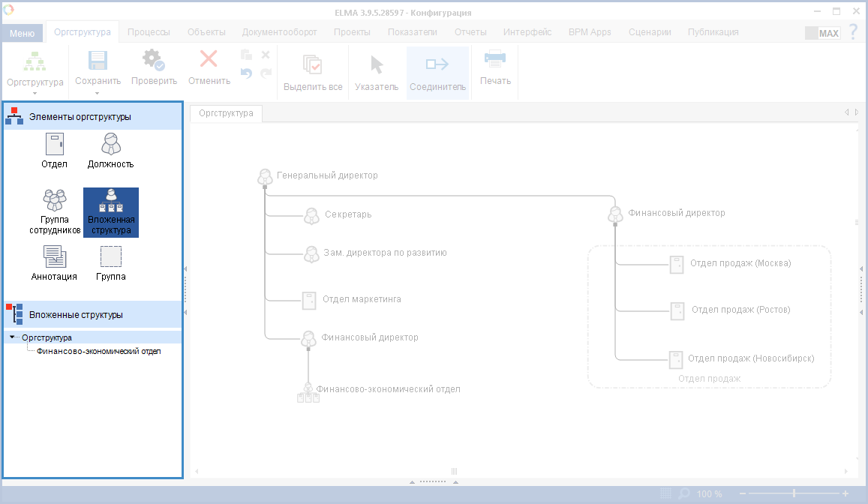This screenshot has height=504, width=868.
Task: Click the grey redo arrow icon
Action: pyautogui.click(x=266, y=73)
